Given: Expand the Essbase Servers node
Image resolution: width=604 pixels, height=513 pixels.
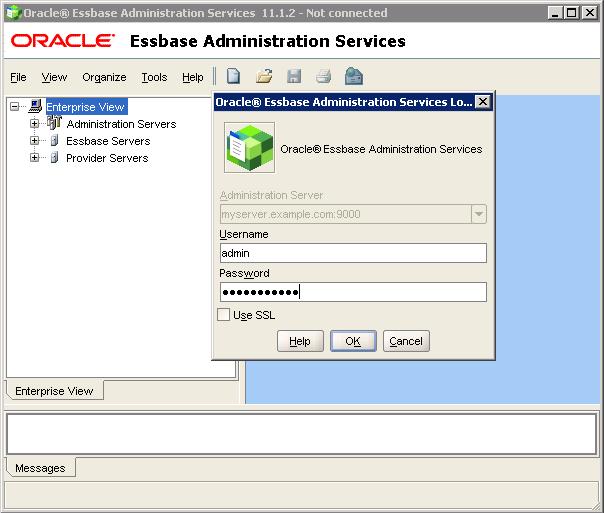Looking at the screenshot, I should [34, 141].
